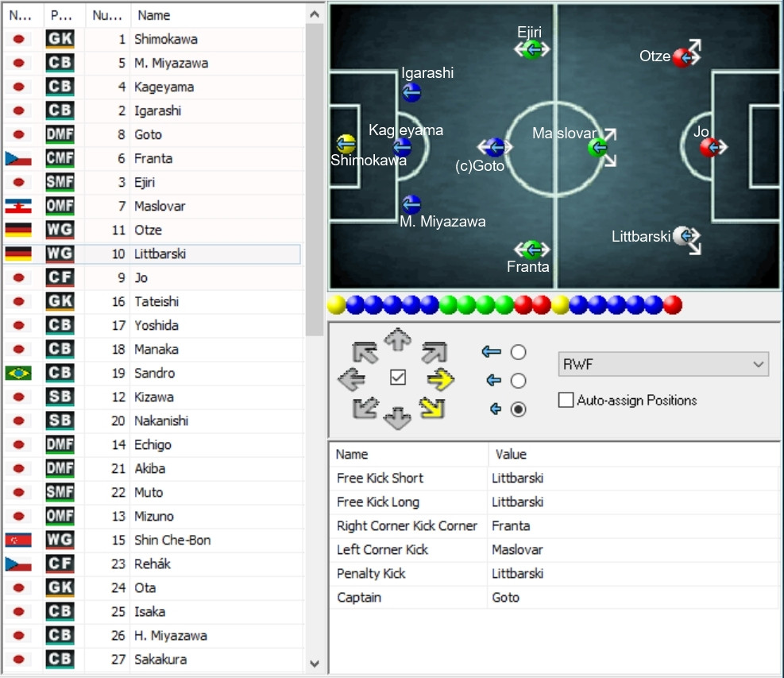The height and width of the screenshot is (678, 784).
Task: Click the up-right direction arrow
Action: tap(434, 352)
